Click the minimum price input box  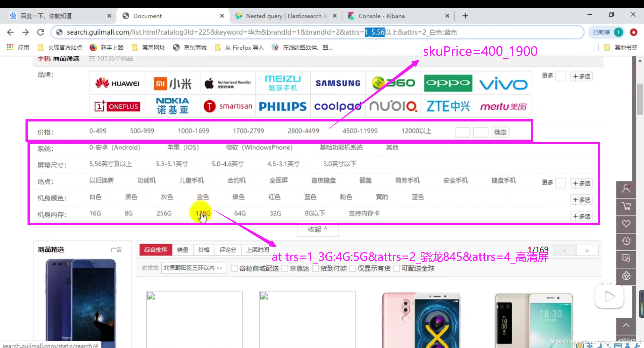pos(462,132)
